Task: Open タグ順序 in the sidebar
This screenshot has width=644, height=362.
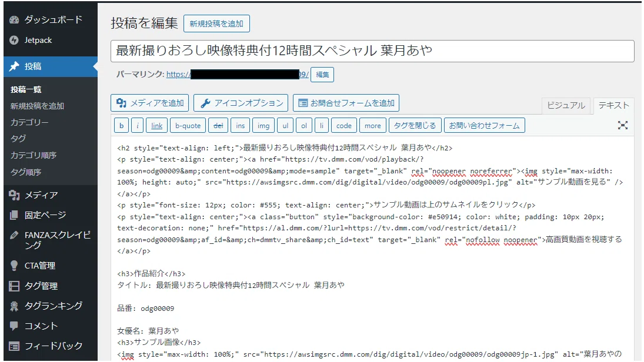Action: (x=26, y=172)
